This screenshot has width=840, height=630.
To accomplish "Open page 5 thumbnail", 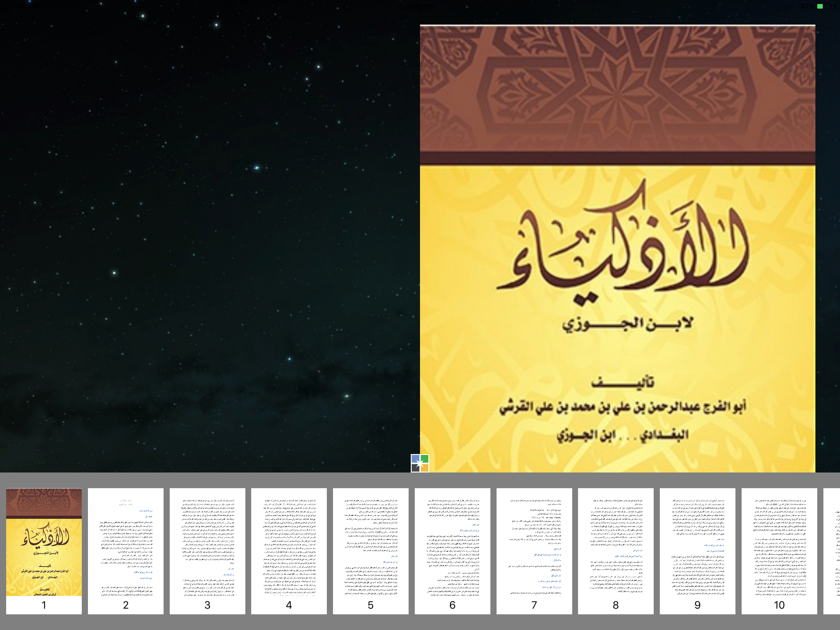I will (370, 551).
